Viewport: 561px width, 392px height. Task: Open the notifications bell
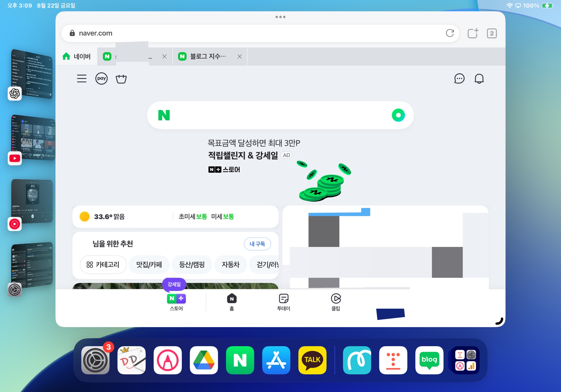479,79
